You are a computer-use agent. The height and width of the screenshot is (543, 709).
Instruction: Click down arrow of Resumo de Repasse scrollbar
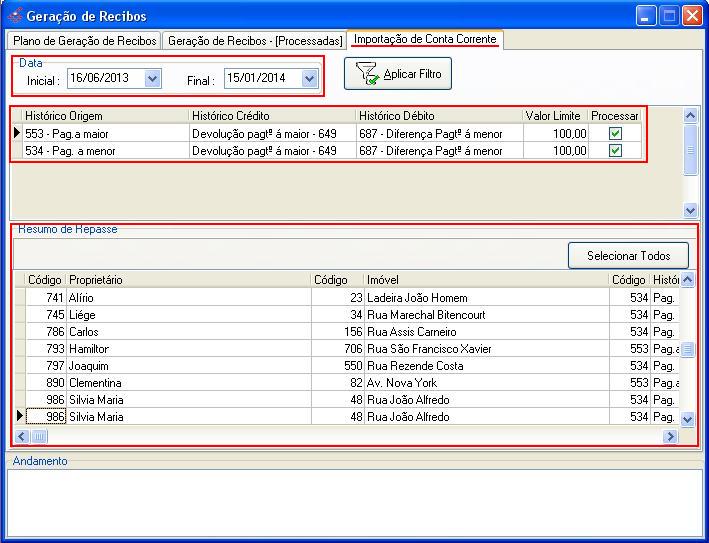point(687,420)
